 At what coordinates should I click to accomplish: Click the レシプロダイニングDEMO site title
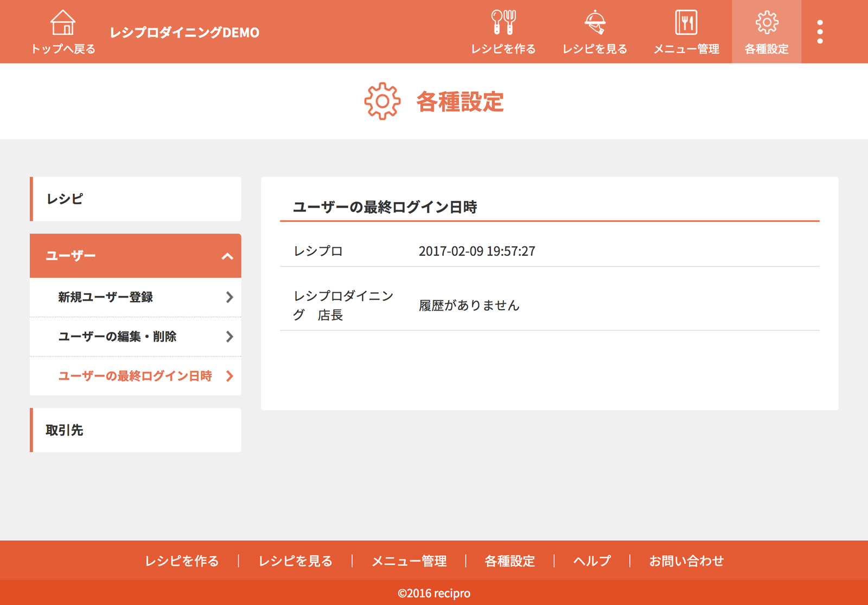tap(184, 33)
